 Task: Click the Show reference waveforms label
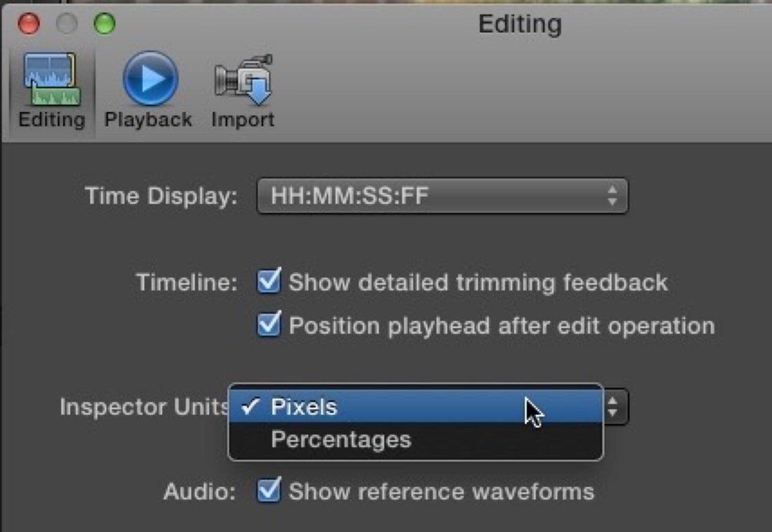[x=442, y=492]
